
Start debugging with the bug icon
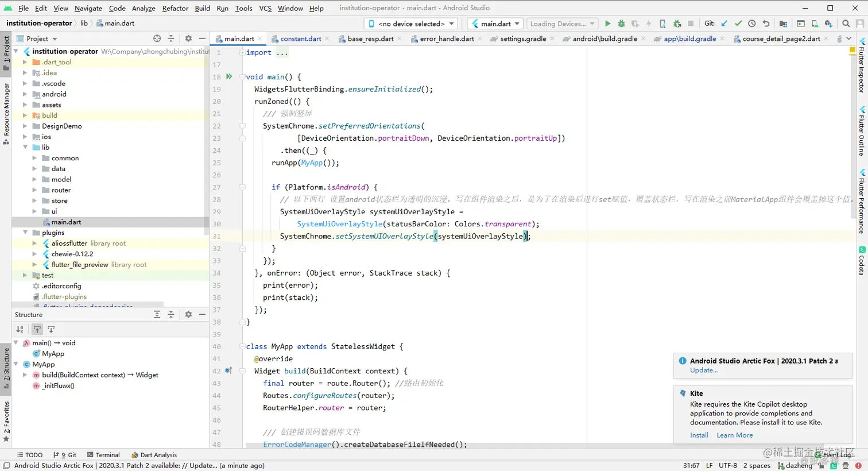click(621, 24)
